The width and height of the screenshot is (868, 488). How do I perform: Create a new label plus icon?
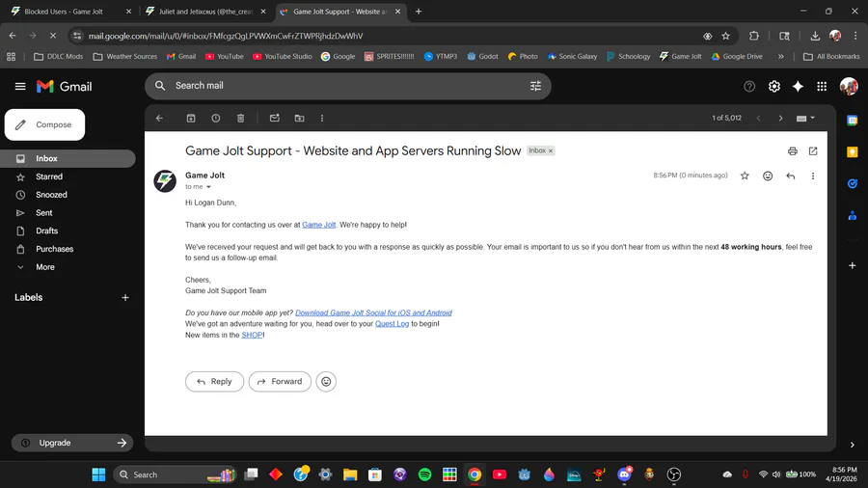[x=125, y=298]
